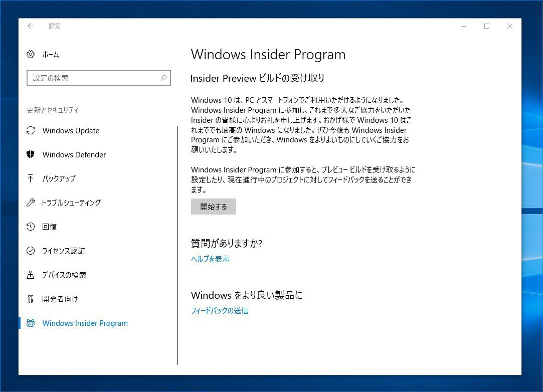Click the 更新とセキュリティ section label
Image resolution: width=543 pixels, height=392 pixels.
coord(53,110)
